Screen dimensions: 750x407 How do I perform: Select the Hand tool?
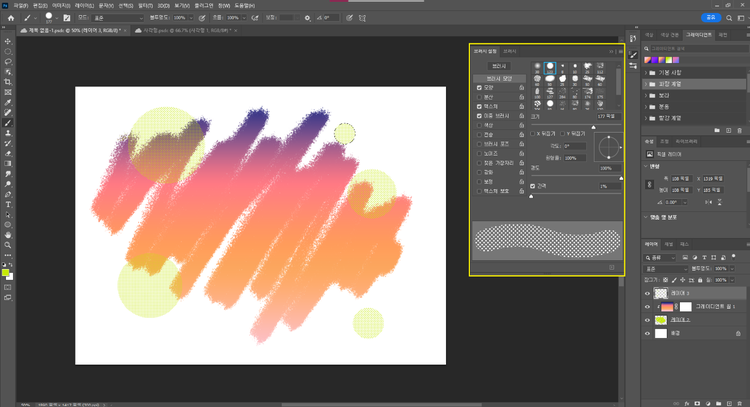coord(8,234)
